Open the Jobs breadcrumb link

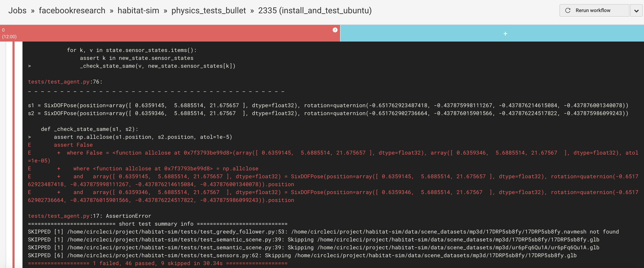pos(17,10)
